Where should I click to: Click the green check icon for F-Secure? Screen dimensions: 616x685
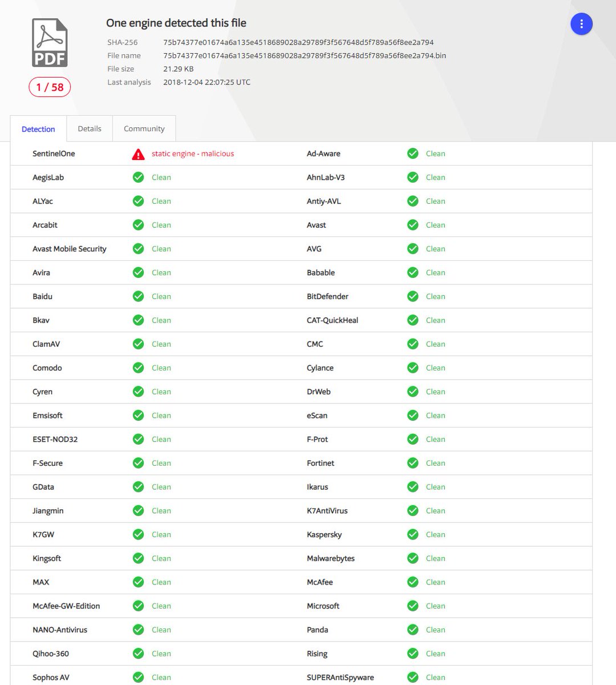[x=138, y=463]
